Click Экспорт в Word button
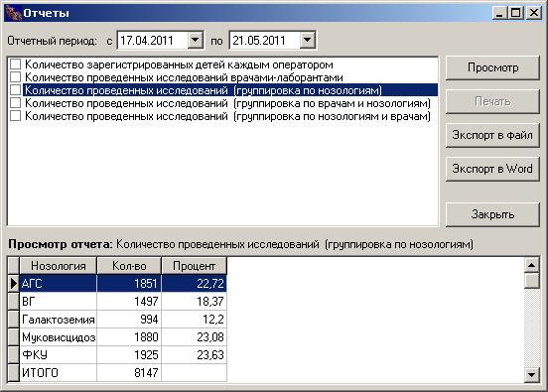The height and width of the screenshot is (392, 548). pos(492,169)
